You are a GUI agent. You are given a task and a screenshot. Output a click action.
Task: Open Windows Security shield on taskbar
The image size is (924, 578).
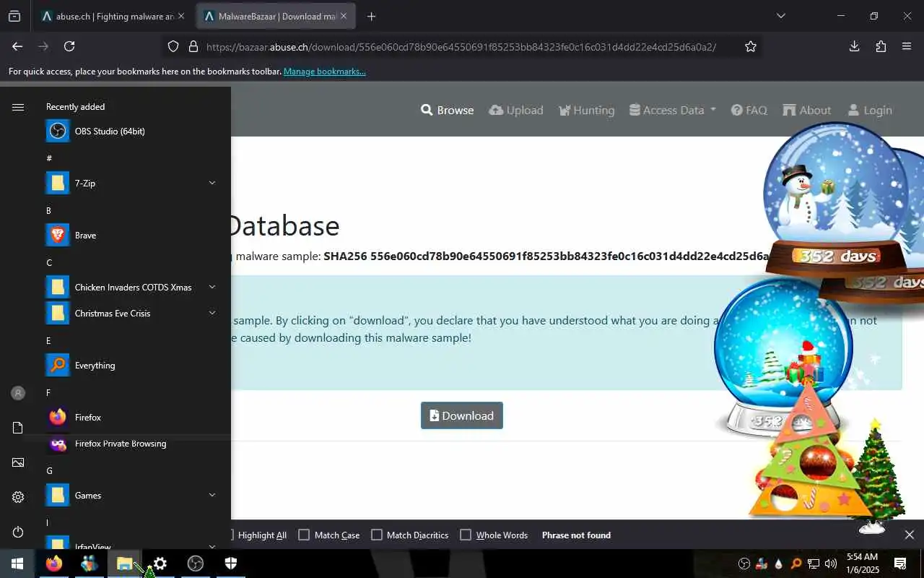coord(231,564)
